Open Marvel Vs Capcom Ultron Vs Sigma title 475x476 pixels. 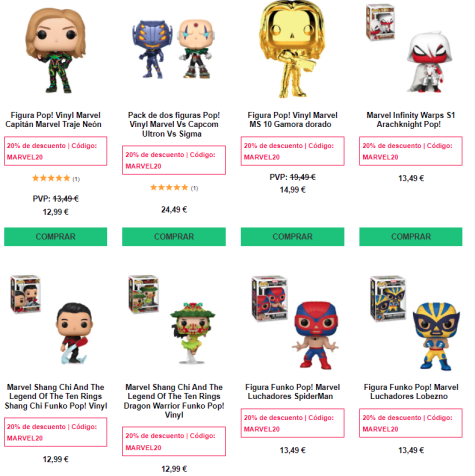(x=174, y=124)
